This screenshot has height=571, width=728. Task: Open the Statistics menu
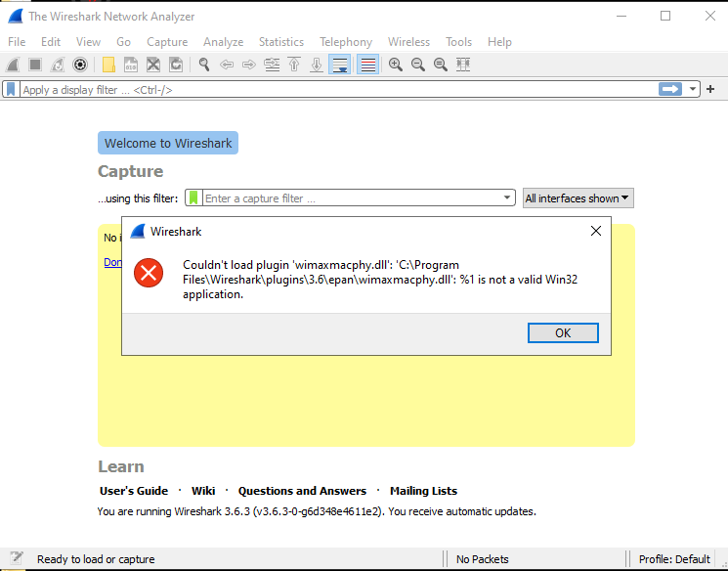click(x=281, y=42)
